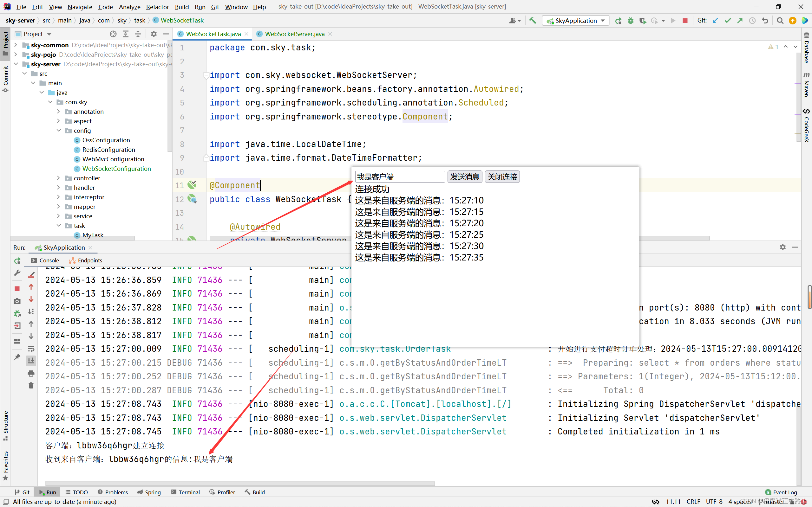812x507 pixels.
Task: Toggle the Database tool window sidebar
Action: click(806, 48)
